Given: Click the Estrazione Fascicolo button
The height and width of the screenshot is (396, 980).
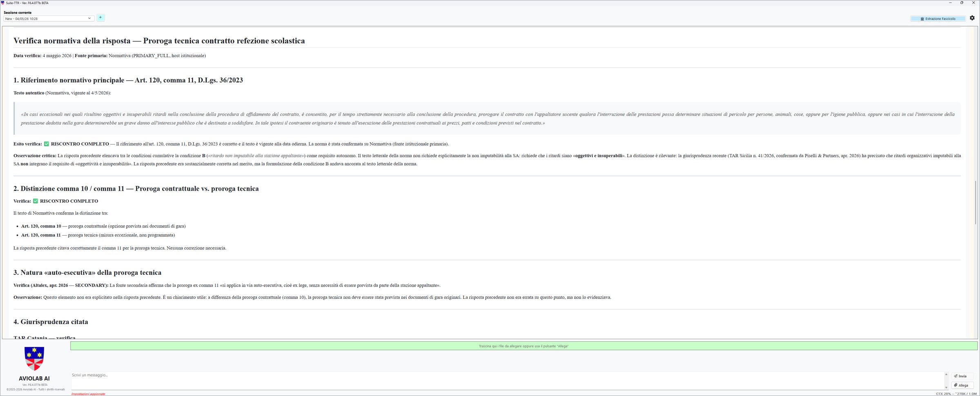Looking at the screenshot, I should point(938,19).
